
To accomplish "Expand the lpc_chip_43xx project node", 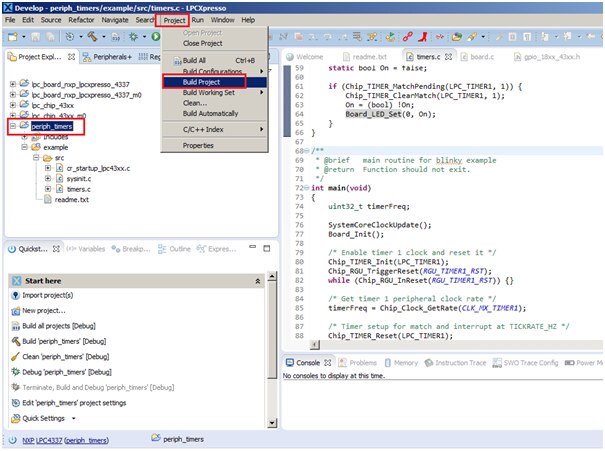I will [10, 105].
